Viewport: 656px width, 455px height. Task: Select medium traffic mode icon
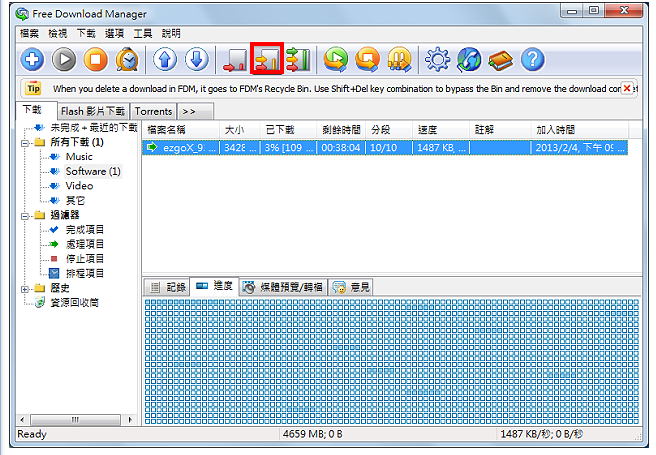point(266,59)
